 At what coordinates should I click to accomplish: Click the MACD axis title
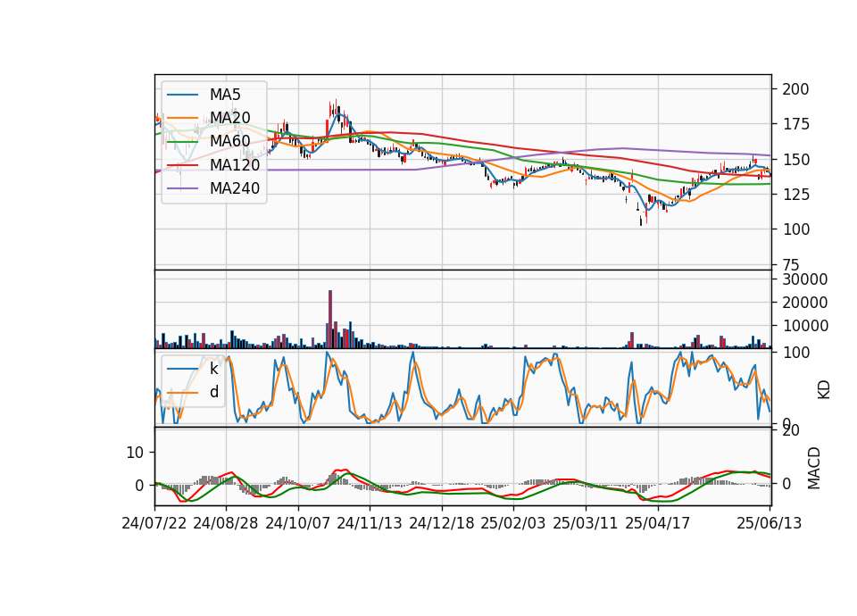point(814,468)
